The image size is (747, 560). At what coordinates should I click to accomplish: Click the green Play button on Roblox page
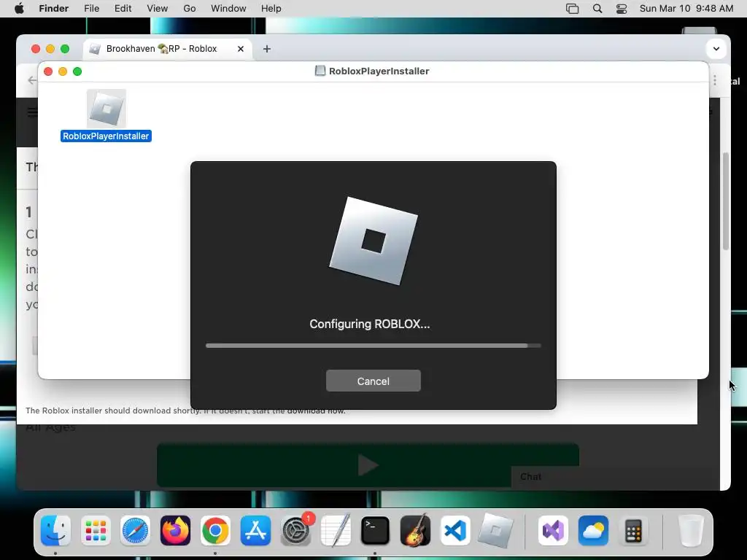(x=368, y=464)
